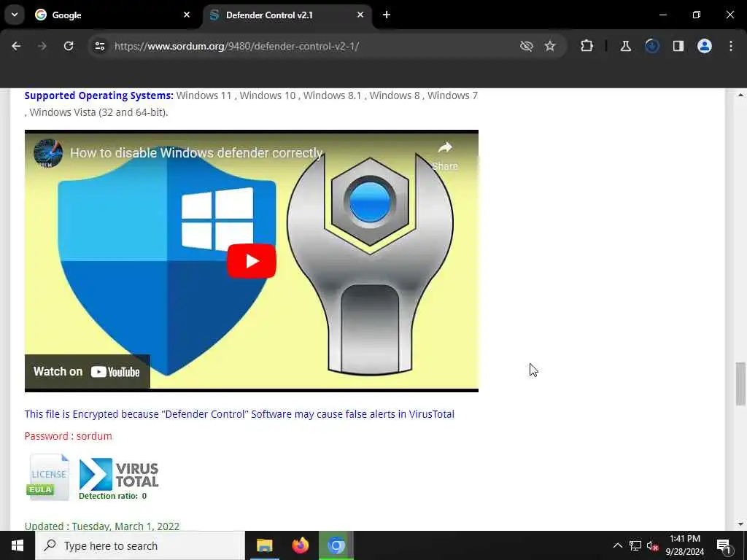Open Firefox from the taskbar

coord(300,545)
